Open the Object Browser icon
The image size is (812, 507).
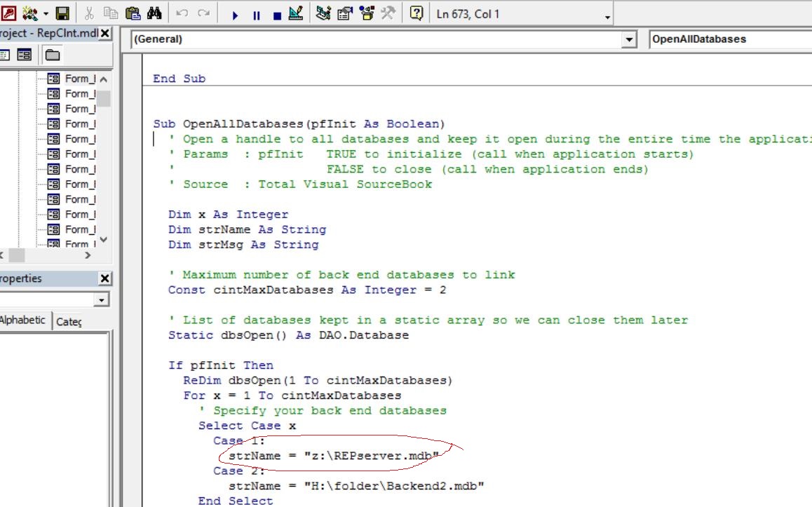(x=367, y=13)
